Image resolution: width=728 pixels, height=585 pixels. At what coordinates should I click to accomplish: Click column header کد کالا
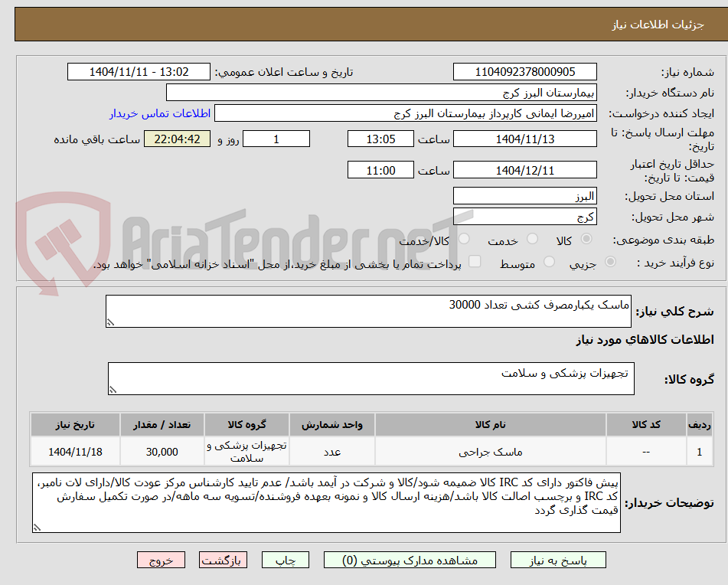tap(646, 425)
